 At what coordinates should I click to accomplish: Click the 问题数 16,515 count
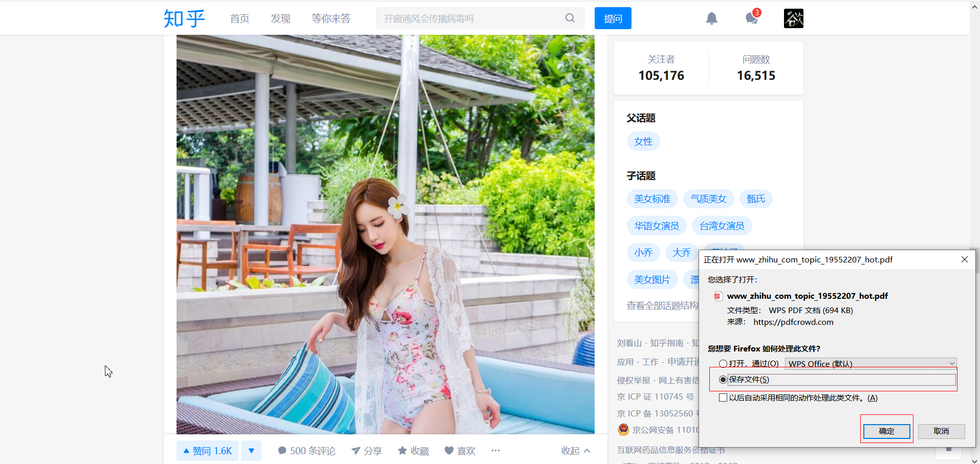point(756,68)
